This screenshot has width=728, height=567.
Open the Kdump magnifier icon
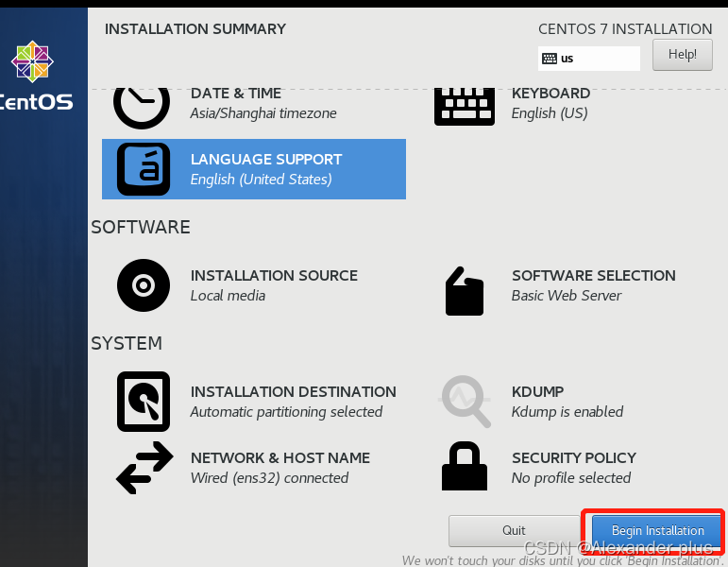pyautogui.click(x=465, y=402)
